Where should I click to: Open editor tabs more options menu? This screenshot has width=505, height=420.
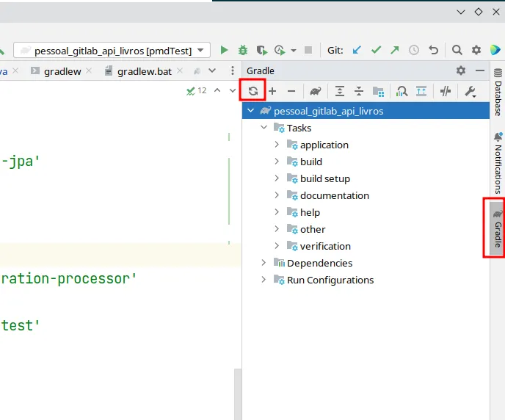(x=233, y=70)
